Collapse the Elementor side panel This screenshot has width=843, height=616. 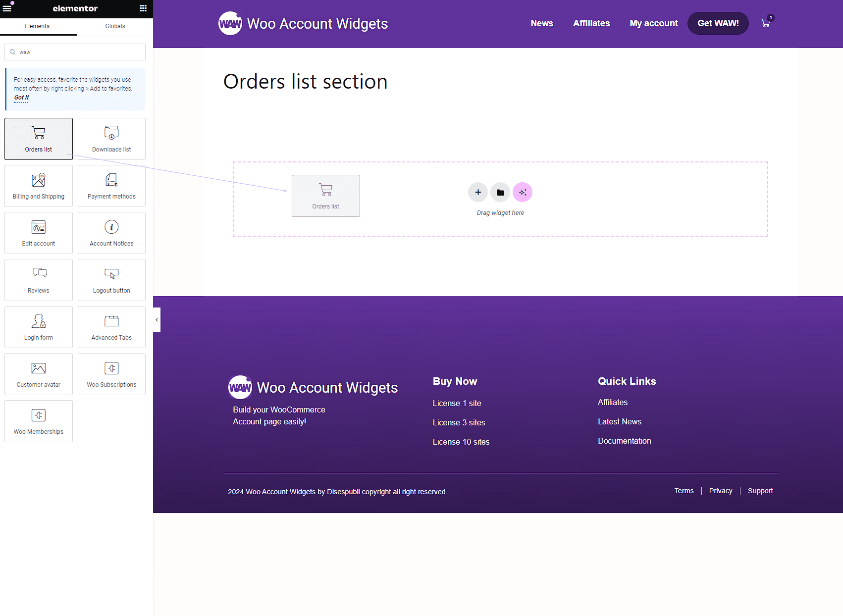pyautogui.click(x=157, y=320)
